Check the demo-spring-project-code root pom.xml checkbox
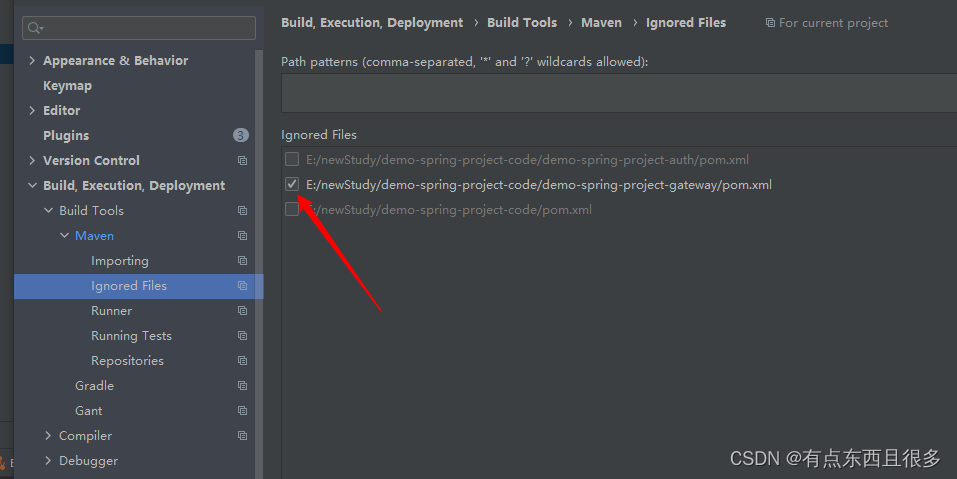 (x=292, y=209)
